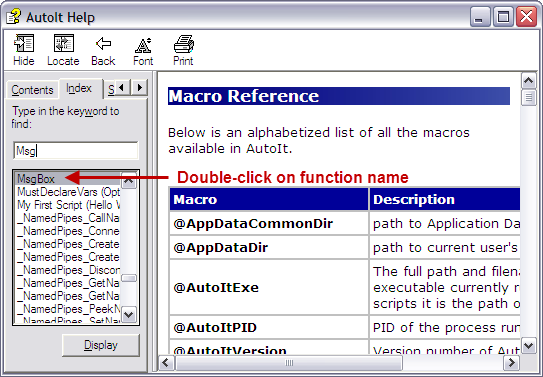
Task: Click content pane scroll up arrow
Action: (528, 81)
